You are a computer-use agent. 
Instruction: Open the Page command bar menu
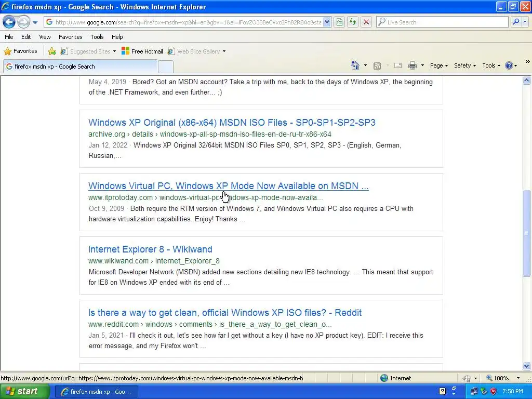[438, 65]
